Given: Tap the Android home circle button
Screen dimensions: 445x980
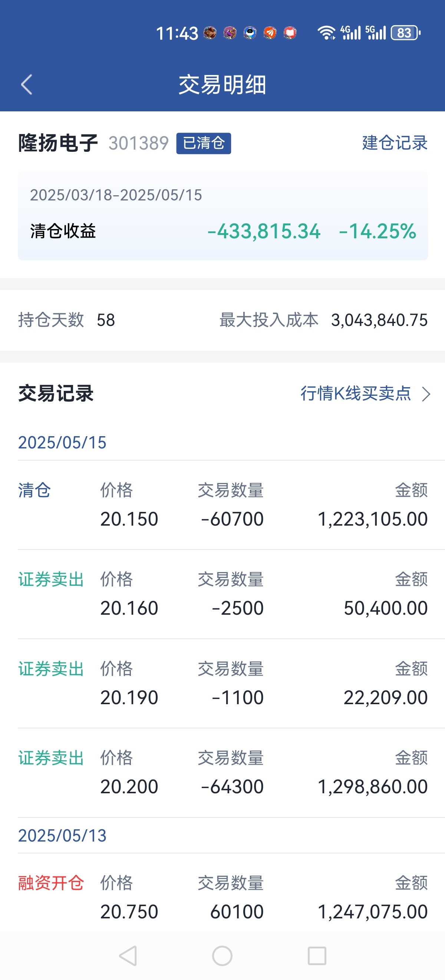Looking at the screenshot, I should point(222,955).
